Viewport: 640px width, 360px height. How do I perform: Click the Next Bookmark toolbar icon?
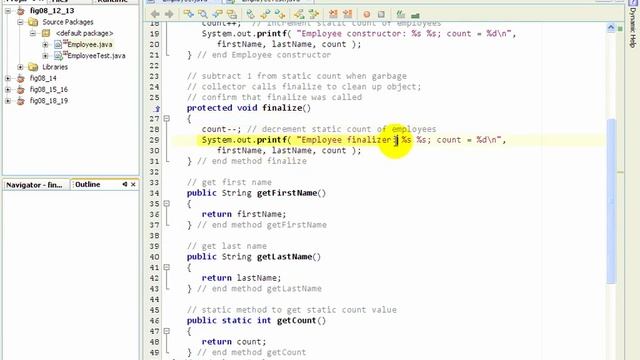click(265, 14)
